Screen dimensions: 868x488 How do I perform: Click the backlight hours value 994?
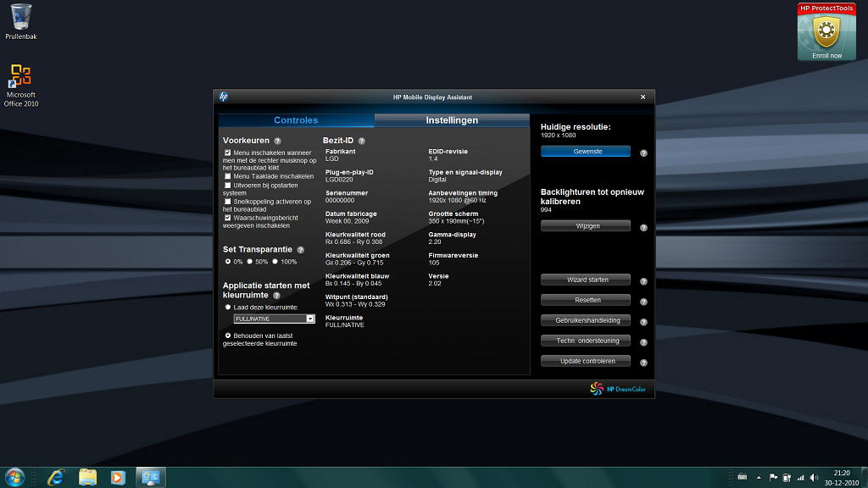(546, 210)
